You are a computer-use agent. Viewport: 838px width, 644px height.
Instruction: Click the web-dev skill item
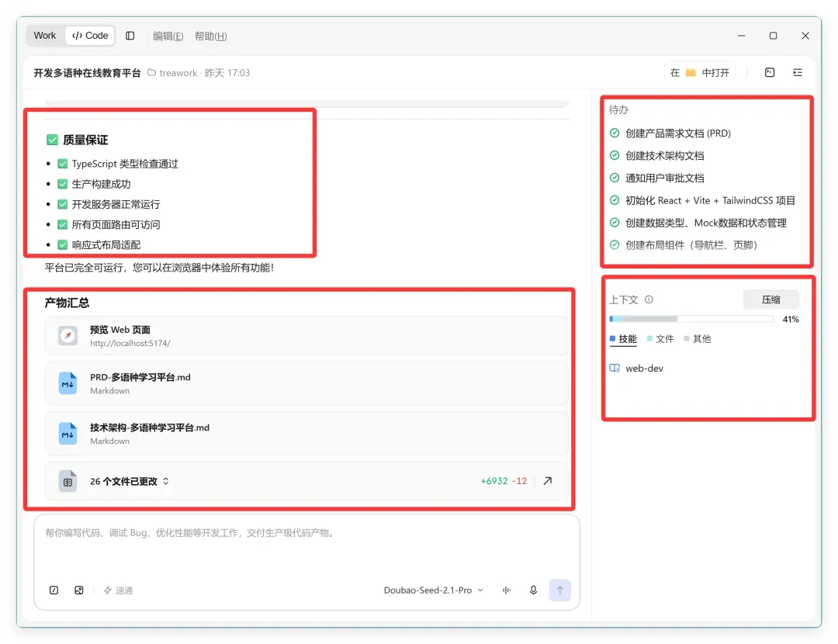pos(636,369)
